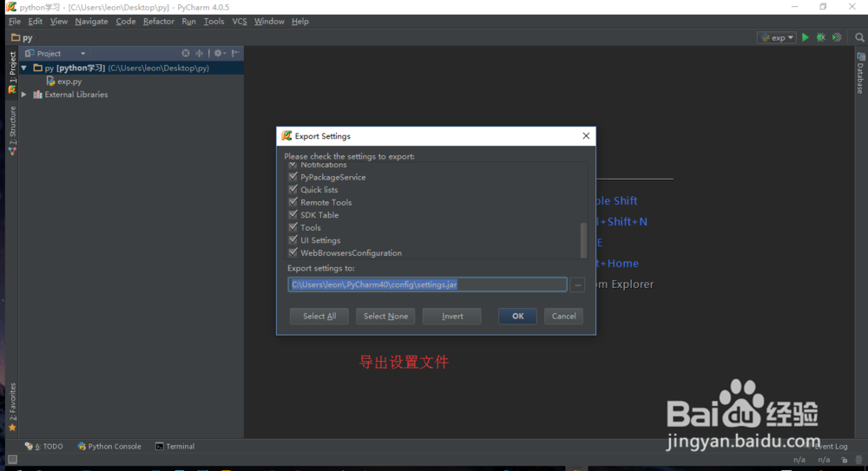This screenshot has height=471, width=868.
Task: Open Project view type dropdown
Action: pos(56,53)
